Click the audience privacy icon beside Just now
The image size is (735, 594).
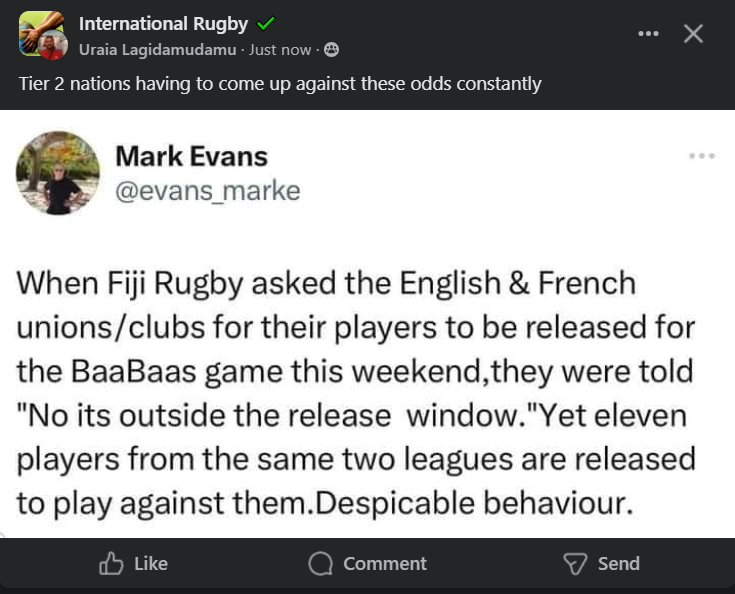[x=332, y=49]
